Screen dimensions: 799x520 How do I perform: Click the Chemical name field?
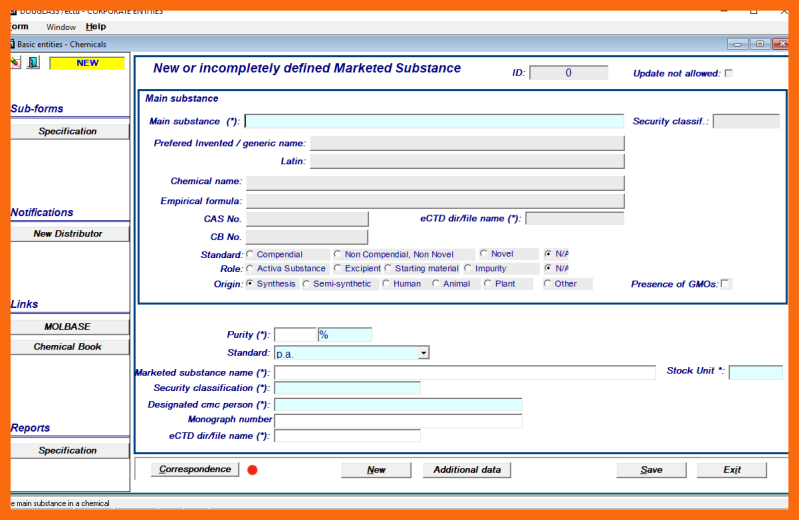[435, 183]
